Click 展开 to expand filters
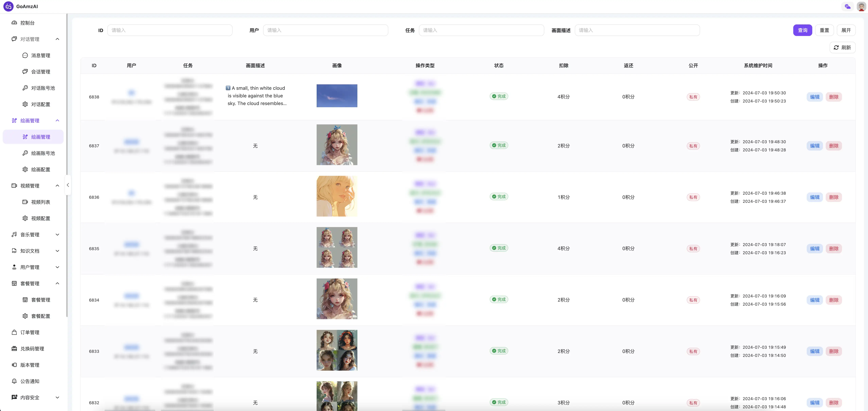Viewport: 868px width, 411px height. pyautogui.click(x=846, y=30)
